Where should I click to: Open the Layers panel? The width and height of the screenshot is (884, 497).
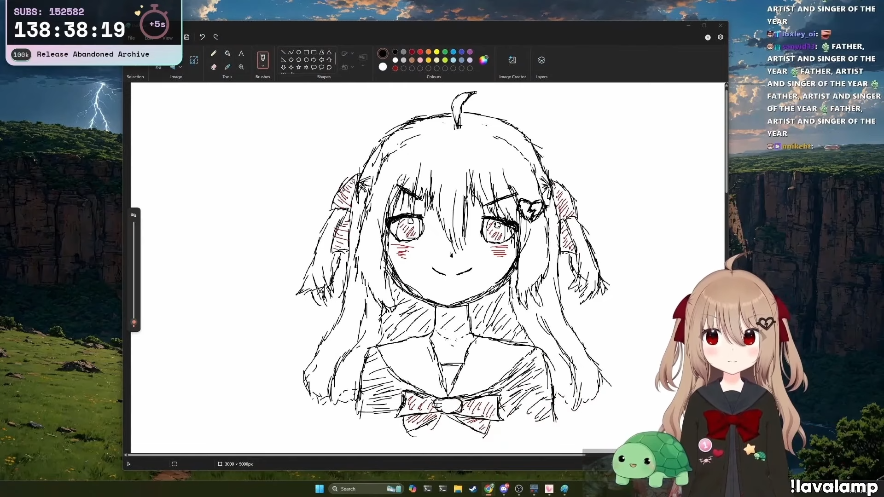click(x=541, y=60)
